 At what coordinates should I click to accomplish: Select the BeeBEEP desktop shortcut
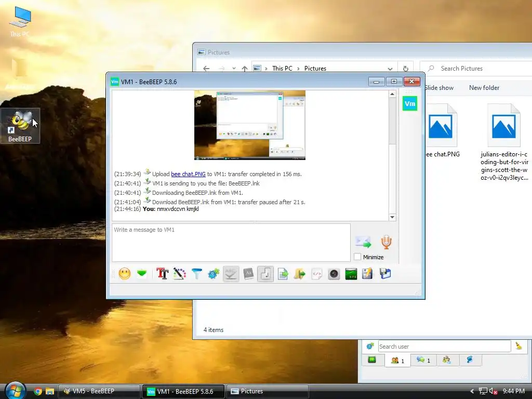click(x=20, y=126)
